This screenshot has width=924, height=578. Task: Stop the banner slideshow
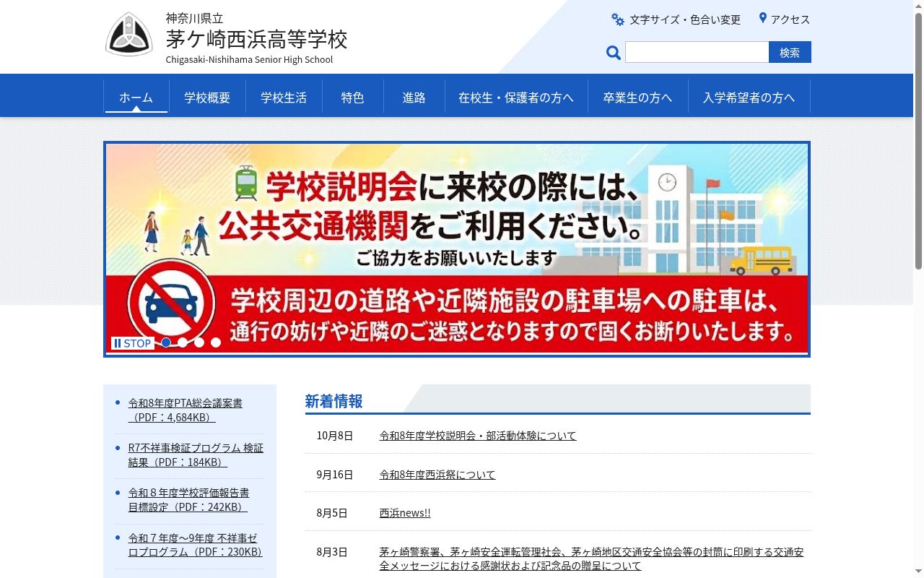pyautogui.click(x=133, y=343)
